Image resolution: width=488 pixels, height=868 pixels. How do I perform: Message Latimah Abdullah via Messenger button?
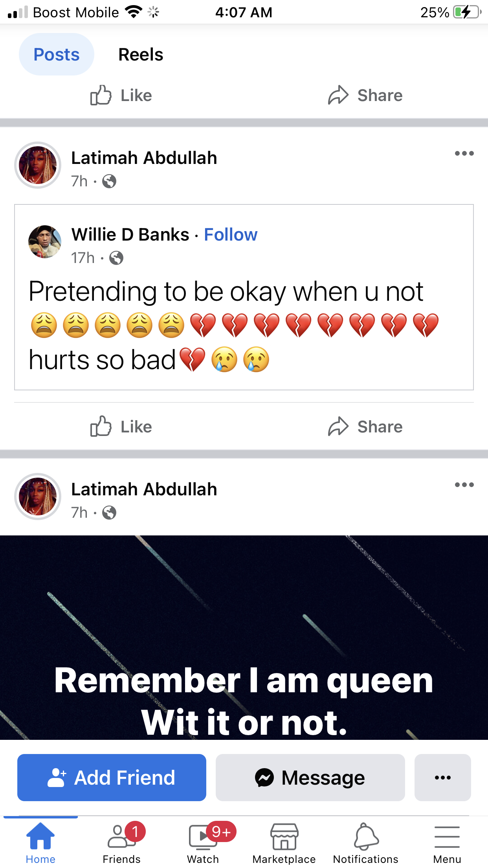pyautogui.click(x=310, y=777)
